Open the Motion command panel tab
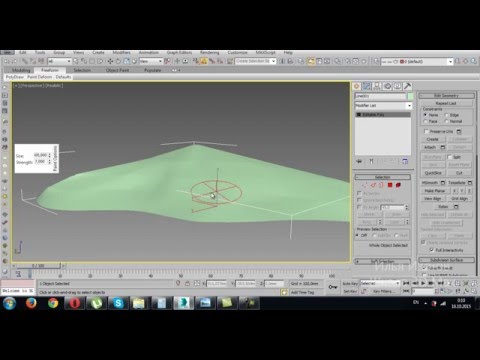This screenshot has width=480, height=360. (387, 86)
